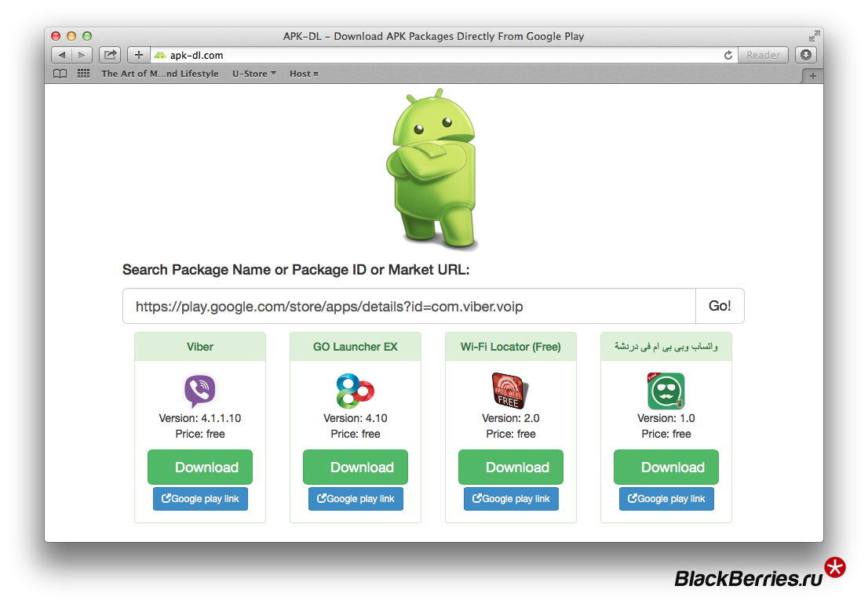
Task: Open Google play link for GO Launcher EX
Action: pyautogui.click(x=356, y=499)
